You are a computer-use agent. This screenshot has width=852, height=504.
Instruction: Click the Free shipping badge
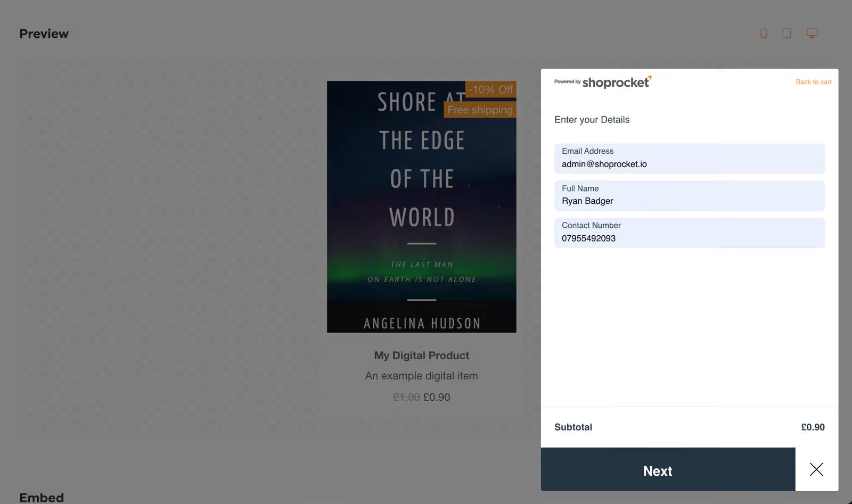480,110
